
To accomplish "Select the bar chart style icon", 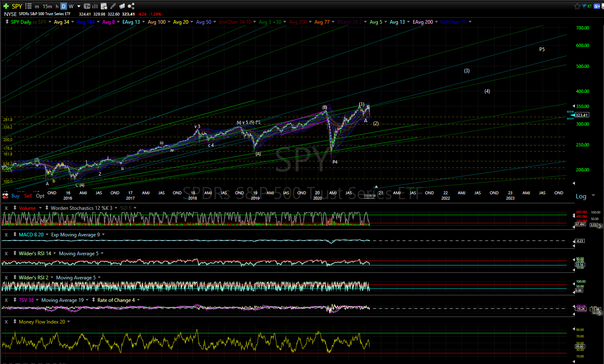I will click(x=95, y=6).
